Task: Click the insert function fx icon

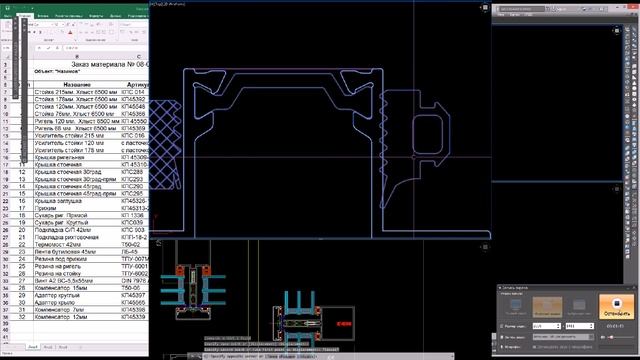Action: [x=57, y=48]
